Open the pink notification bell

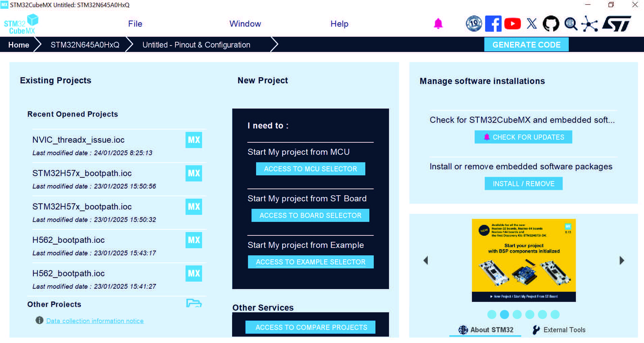coord(438,24)
